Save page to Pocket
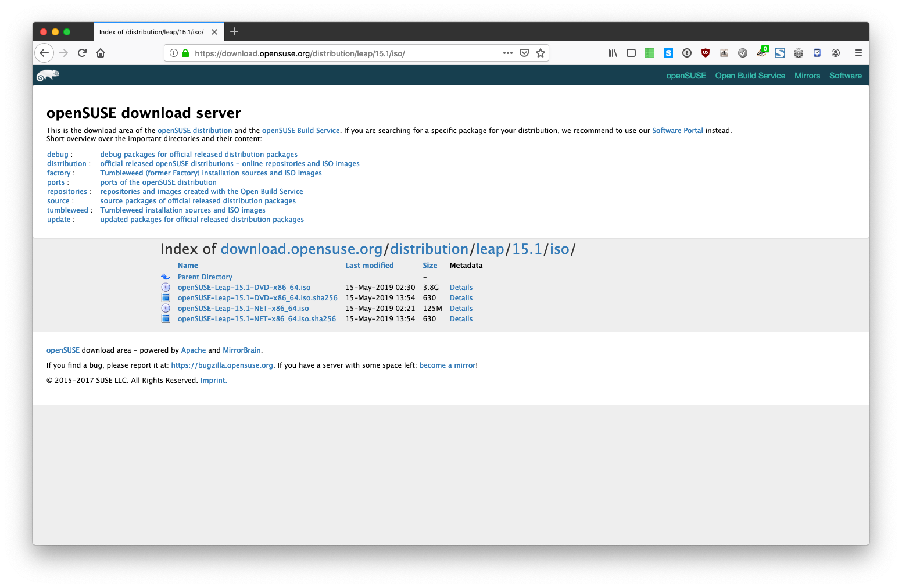902x588 pixels. click(x=524, y=53)
